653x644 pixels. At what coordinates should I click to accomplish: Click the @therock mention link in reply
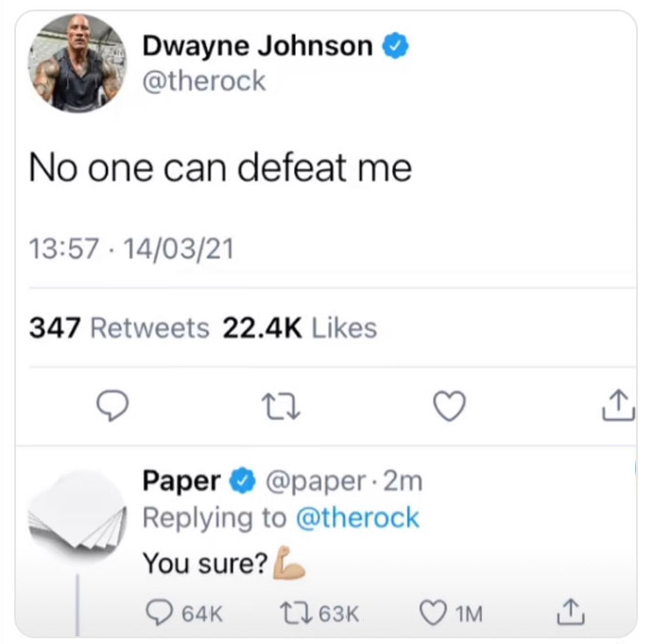tap(357, 517)
